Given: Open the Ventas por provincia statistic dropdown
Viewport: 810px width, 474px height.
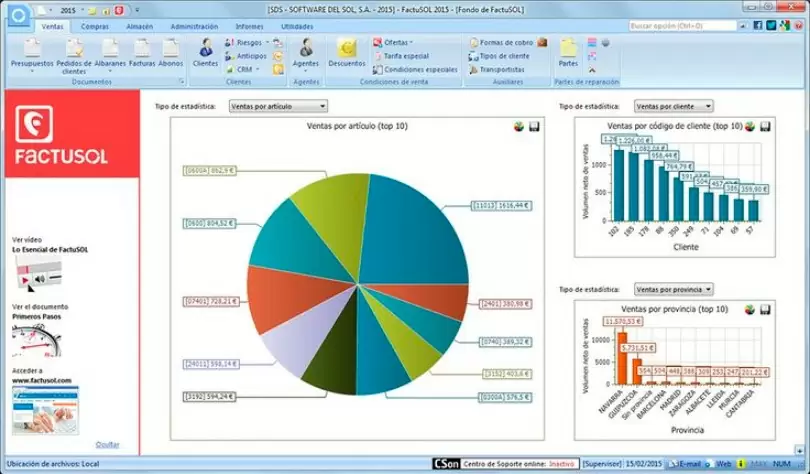Looking at the screenshot, I should pos(674,290).
